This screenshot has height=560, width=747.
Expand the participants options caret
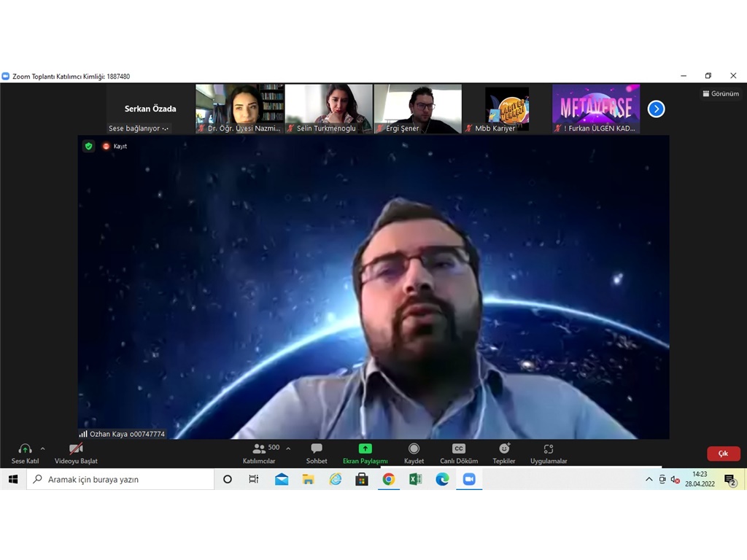tap(288, 448)
